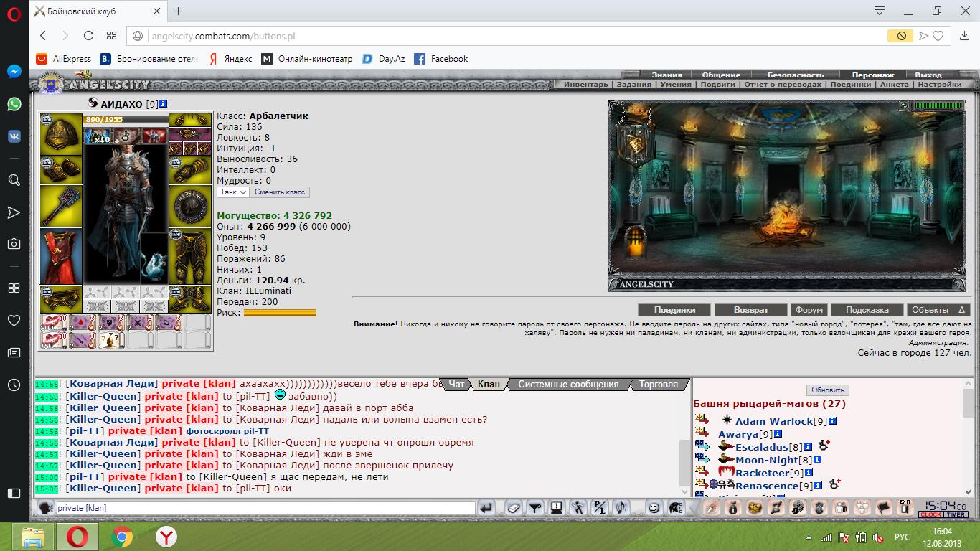Open the Танк class dropdown

[233, 192]
